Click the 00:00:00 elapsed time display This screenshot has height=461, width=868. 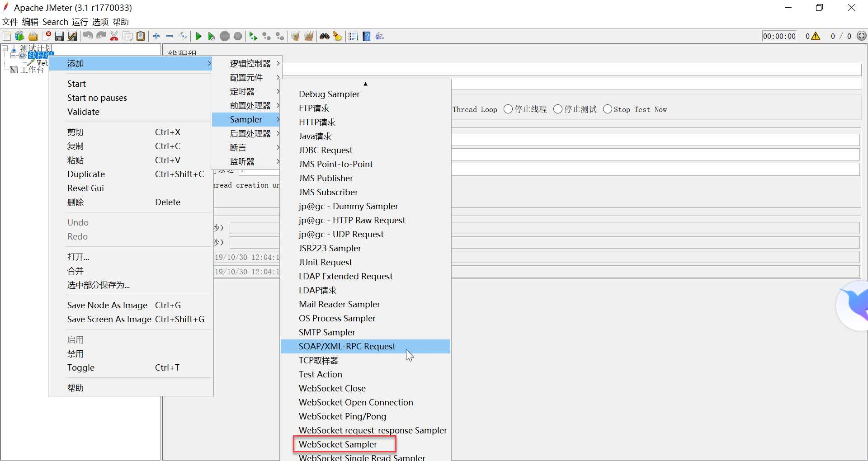coord(779,36)
